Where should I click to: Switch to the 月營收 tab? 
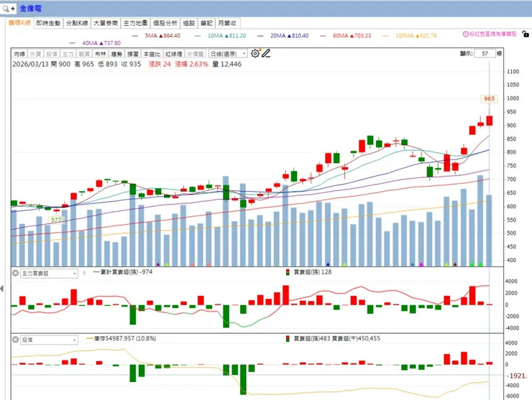227,23
